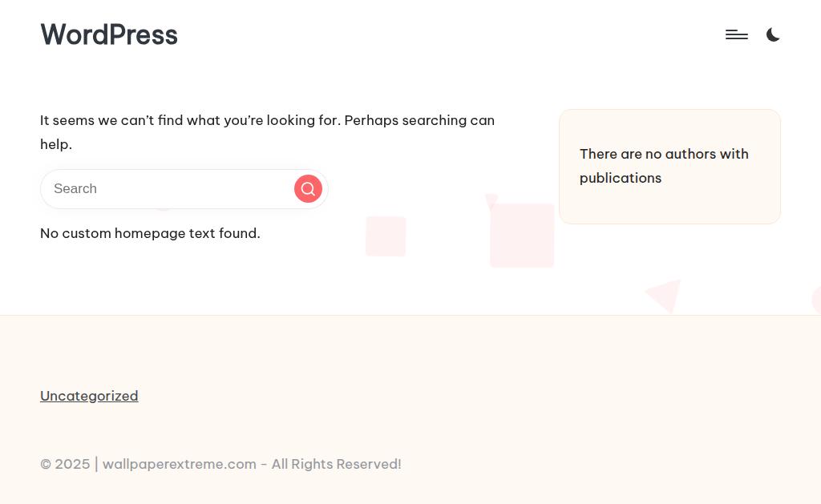Click the wallpaperextreme.com footer text
The width and height of the screenshot is (821, 504).
point(179,464)
